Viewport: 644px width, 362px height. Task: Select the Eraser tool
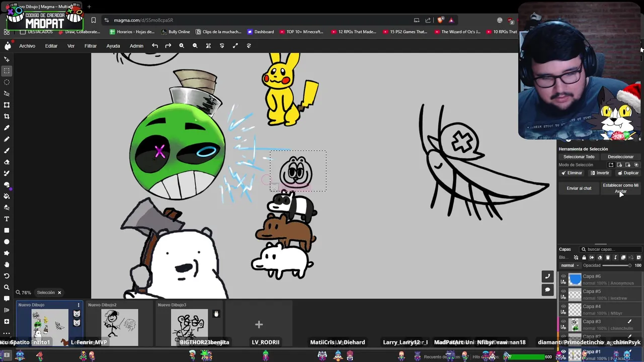click(7, 162)
